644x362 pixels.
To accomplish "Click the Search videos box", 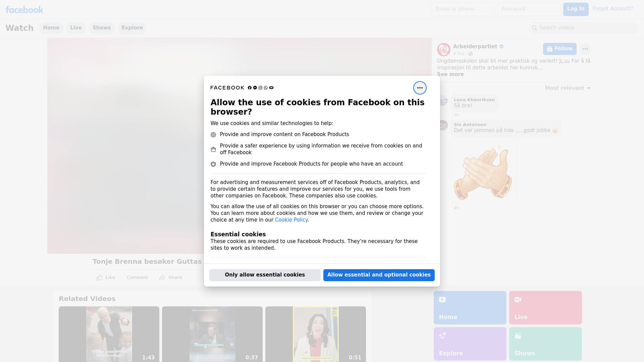I will [584, 28].
